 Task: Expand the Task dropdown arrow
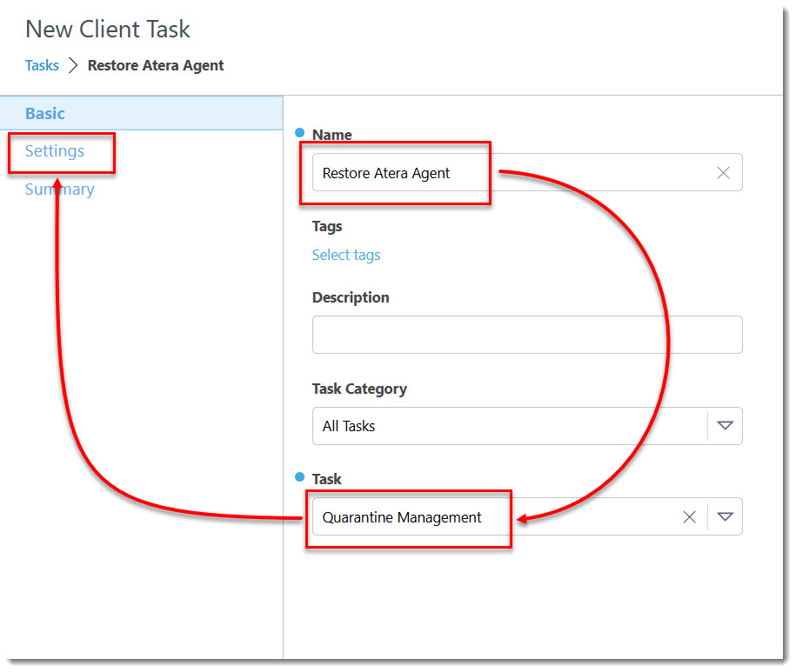725,516
